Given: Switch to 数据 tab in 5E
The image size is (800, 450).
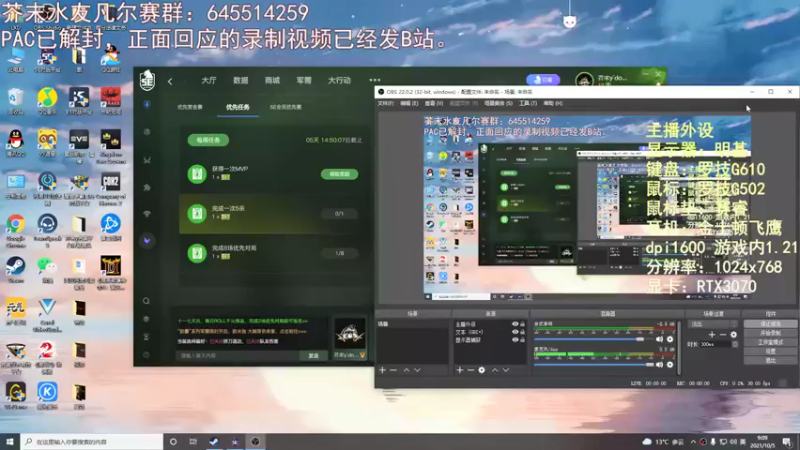Looking at the screenshot, I should (241, 81).
